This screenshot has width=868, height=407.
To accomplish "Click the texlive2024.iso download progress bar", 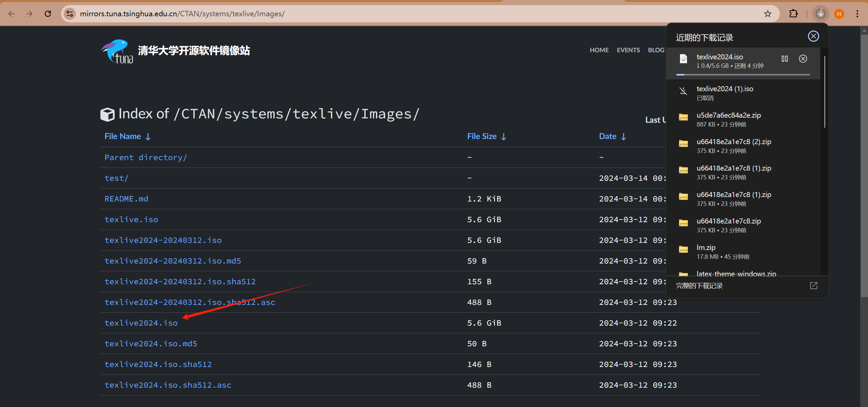I will tap(743, 75).
